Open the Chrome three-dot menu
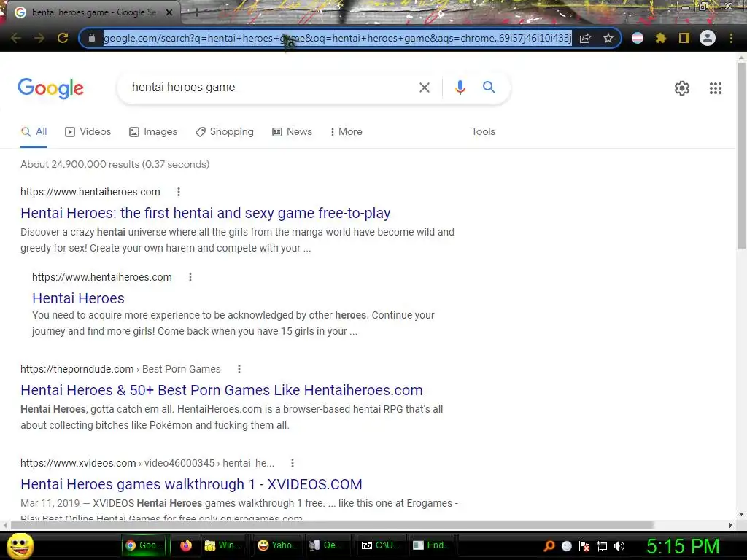Image resolution: width=747 pixels, height=560 pixels. [731, 38]
